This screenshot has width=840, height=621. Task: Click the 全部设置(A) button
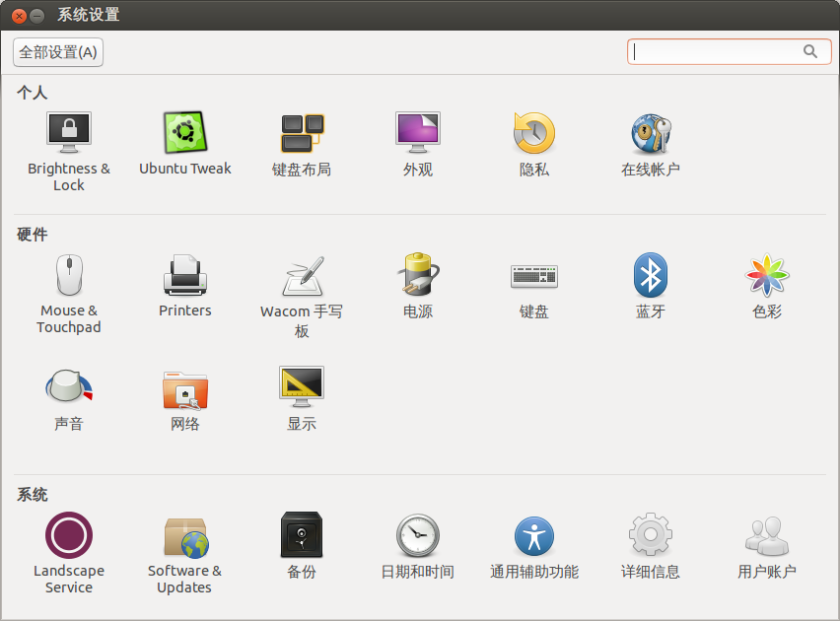(x=58, y=52)
